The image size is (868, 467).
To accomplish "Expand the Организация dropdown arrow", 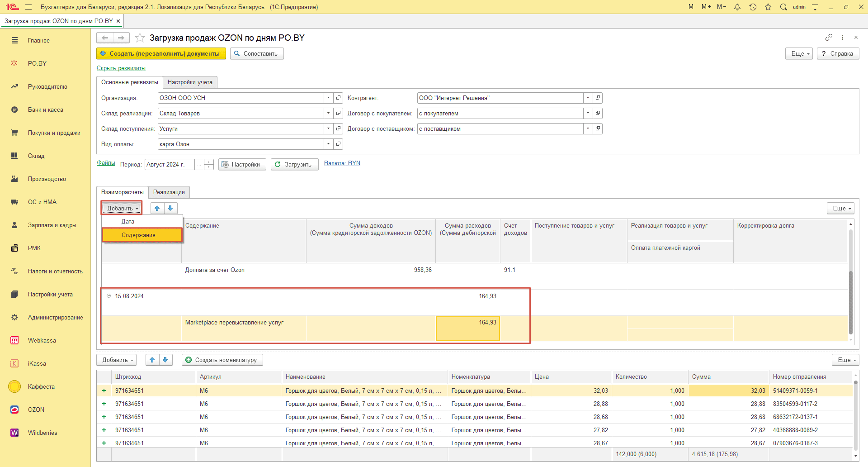I will (329, 98).
